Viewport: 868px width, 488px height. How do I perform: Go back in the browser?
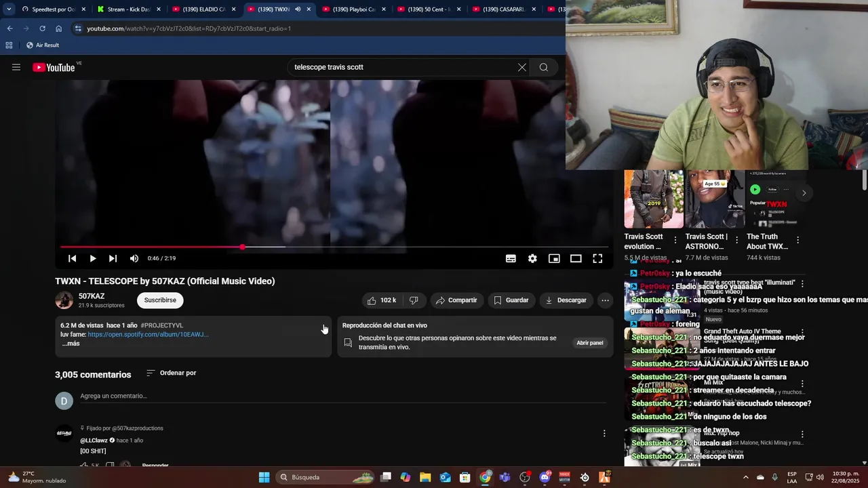click(x=9, y=28)
